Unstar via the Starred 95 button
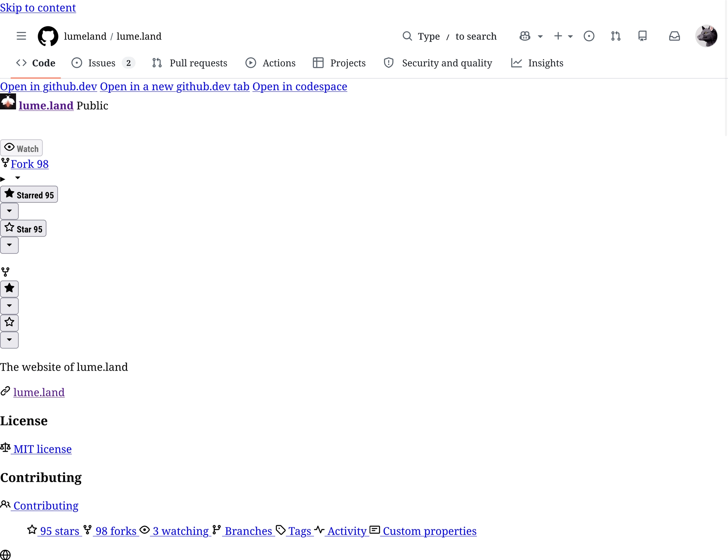This screenshot has height=560, width=728. coord(29,195)
